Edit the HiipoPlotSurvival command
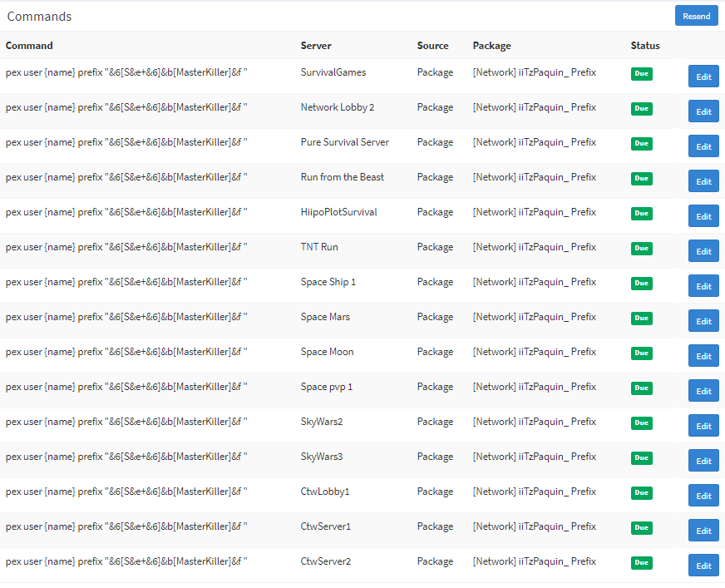725x588 pixels. pyautogui.click(x=703, y=216)
